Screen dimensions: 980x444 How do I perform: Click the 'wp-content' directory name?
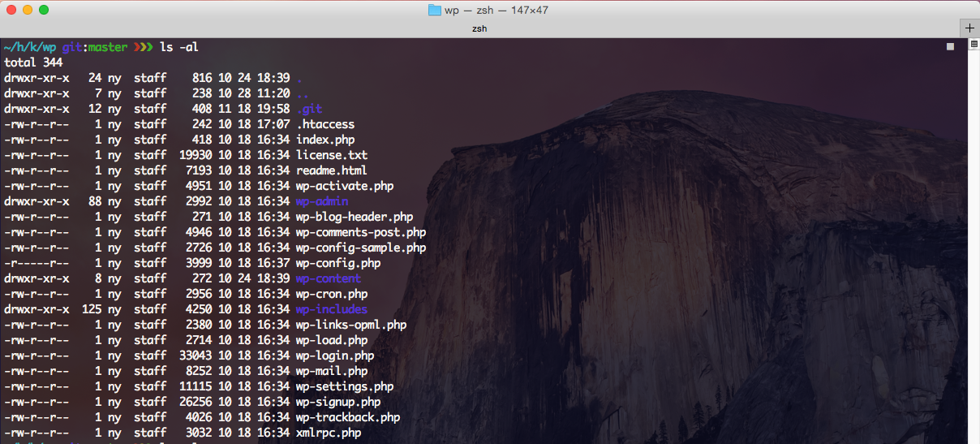pos(329,278)
